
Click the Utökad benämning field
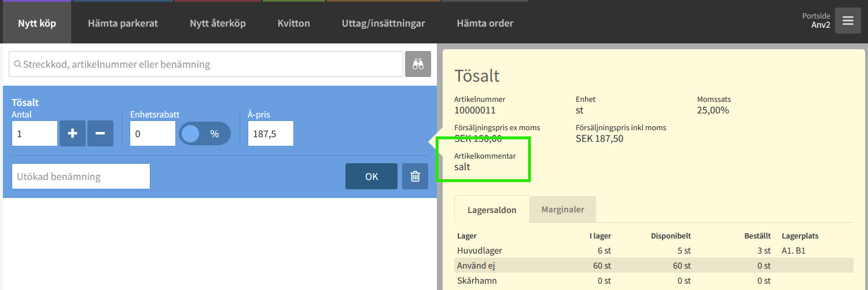pos(81,177)
